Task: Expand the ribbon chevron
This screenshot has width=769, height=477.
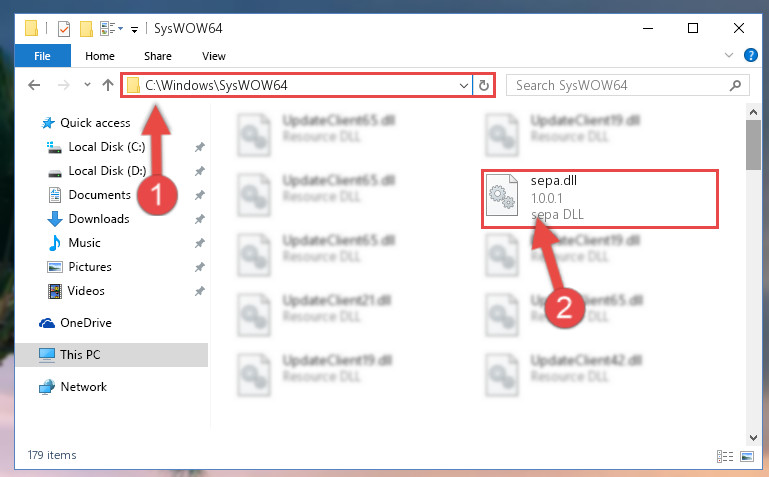Action: tap(729, 55)
